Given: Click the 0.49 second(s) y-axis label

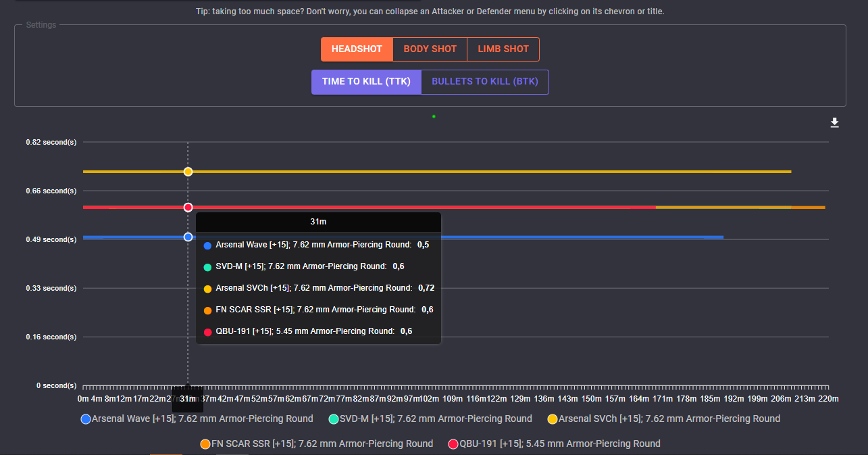Looking at the screenshot, I should (x=51, y=239).
